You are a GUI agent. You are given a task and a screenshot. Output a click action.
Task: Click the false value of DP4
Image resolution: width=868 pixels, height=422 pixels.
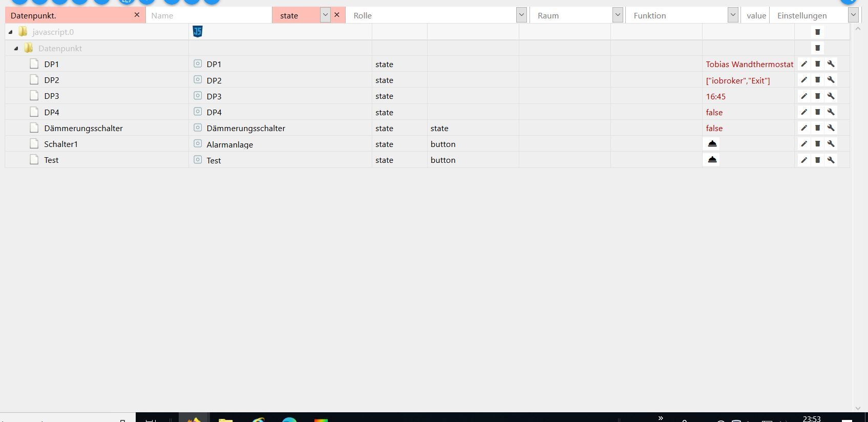(714, 112)
